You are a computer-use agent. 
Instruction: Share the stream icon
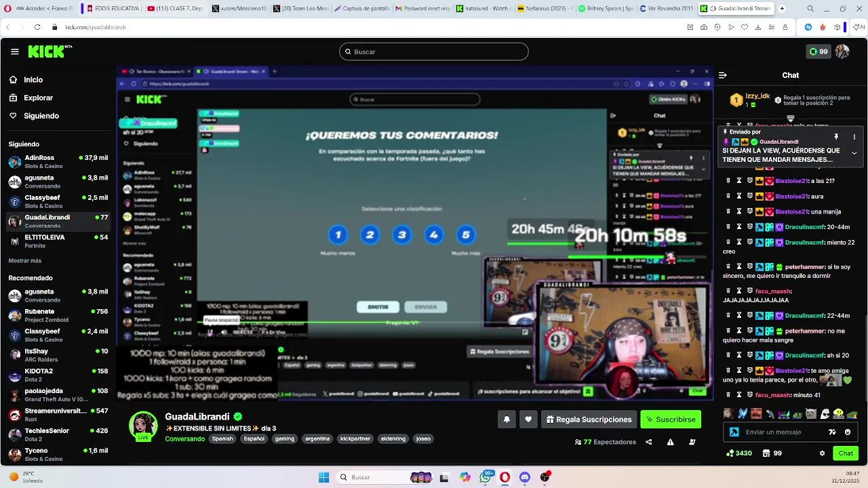coord(649,442)
